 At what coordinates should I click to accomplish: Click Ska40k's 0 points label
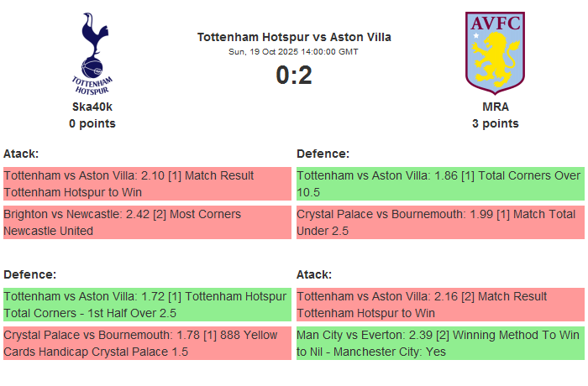pyautogui.click(x=92, y=123)
